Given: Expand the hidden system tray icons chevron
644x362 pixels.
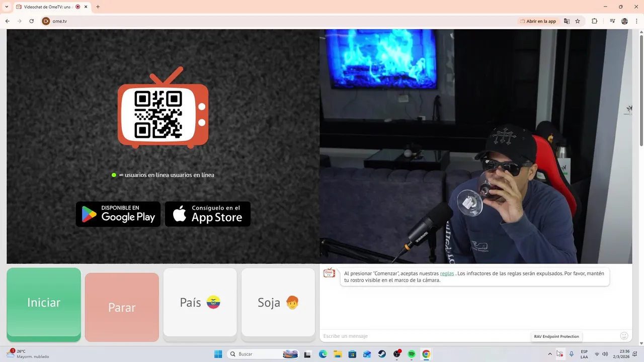Looking at the screenshot, I should tap(550, 354).
